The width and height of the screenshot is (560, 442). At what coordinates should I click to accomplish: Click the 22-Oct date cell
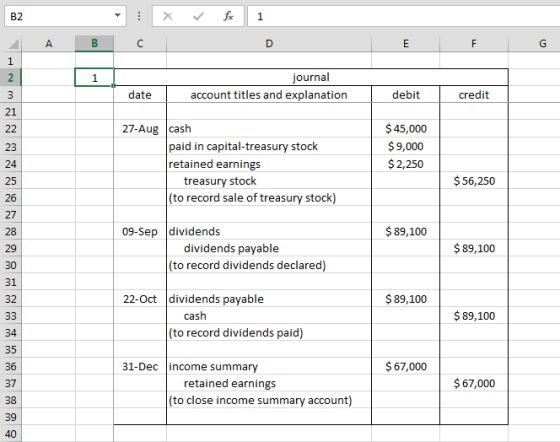point(140,299)
